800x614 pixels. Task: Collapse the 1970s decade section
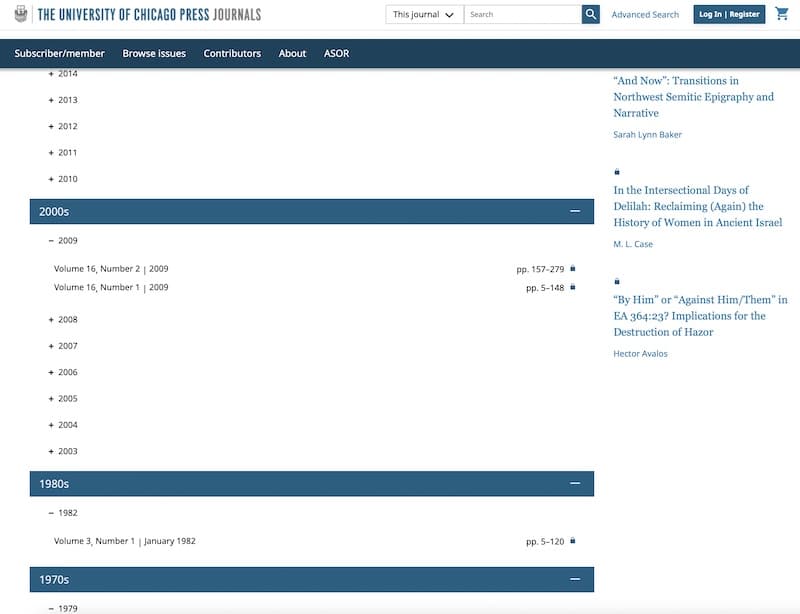pyautogui.click(x=575, y=579)
